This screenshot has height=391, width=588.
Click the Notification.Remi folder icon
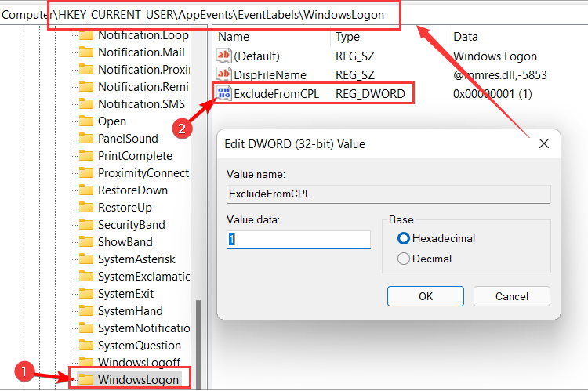pos(86,87)
